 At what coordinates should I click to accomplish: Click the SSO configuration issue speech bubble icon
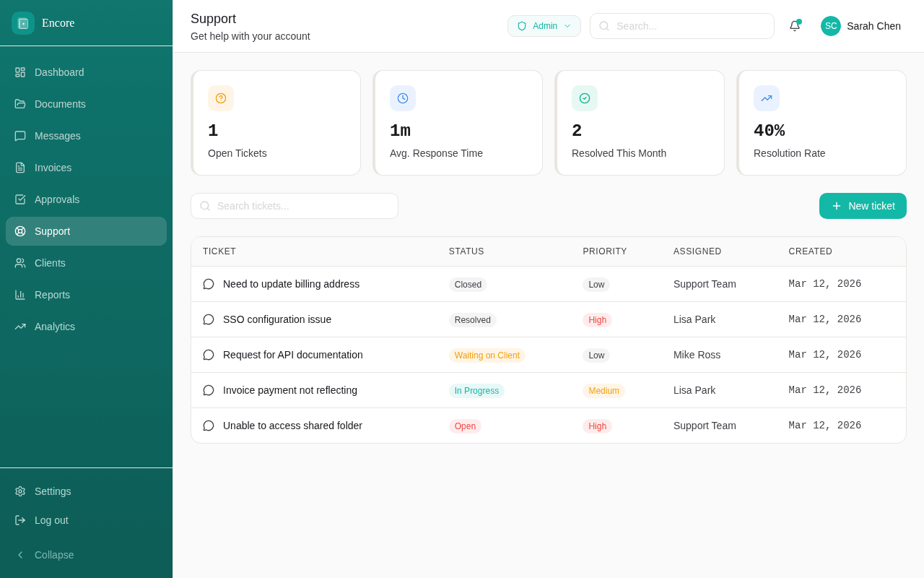pos(208,319)
